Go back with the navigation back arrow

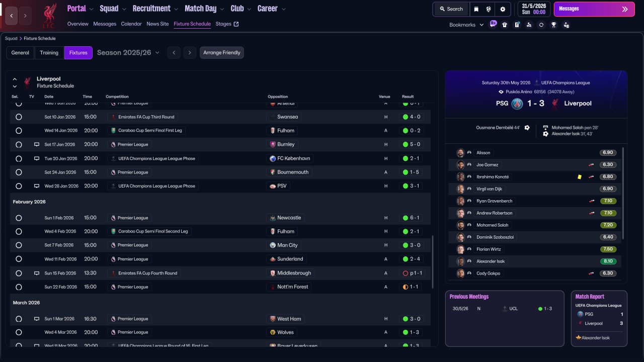pos(12,16)
